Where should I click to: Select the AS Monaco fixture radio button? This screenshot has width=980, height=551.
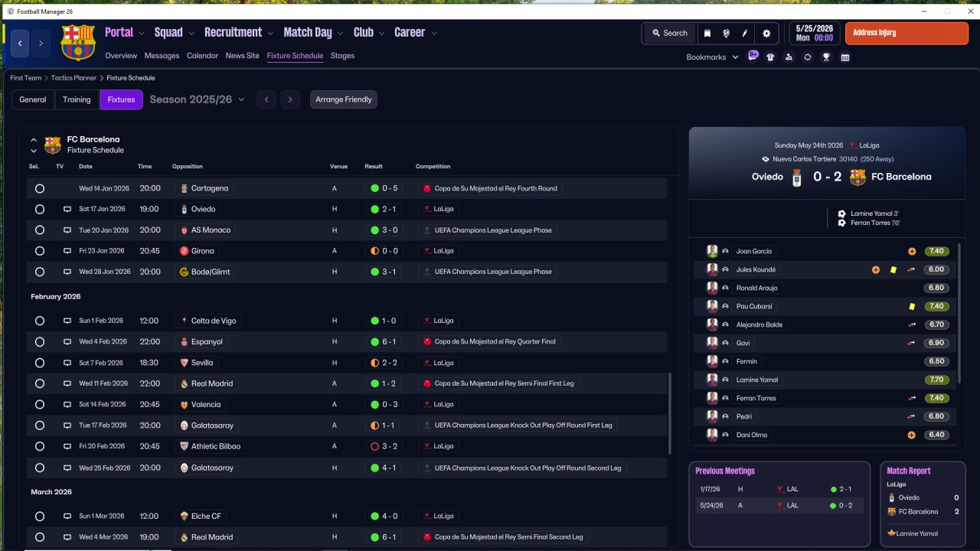point(40,230)
